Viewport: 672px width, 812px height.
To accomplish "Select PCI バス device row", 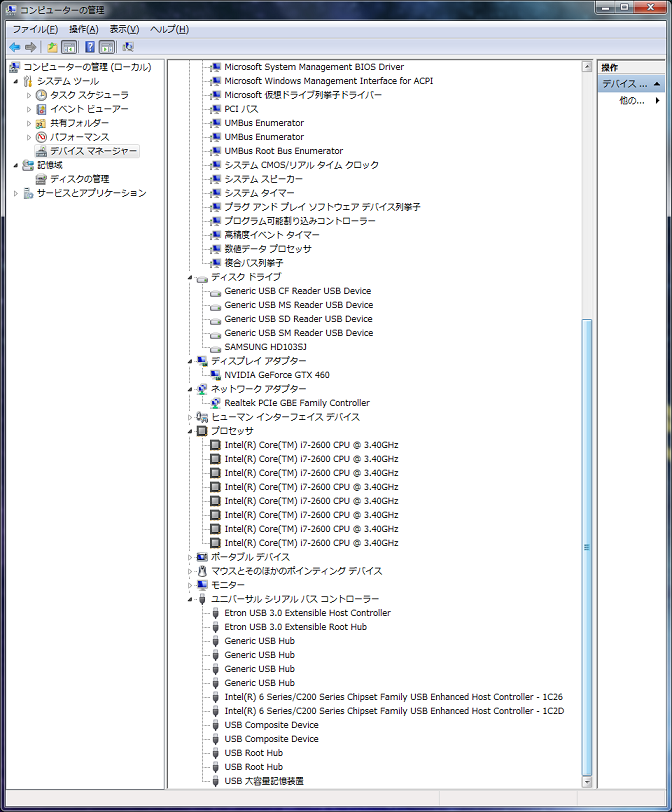I will tap(241, 109).
